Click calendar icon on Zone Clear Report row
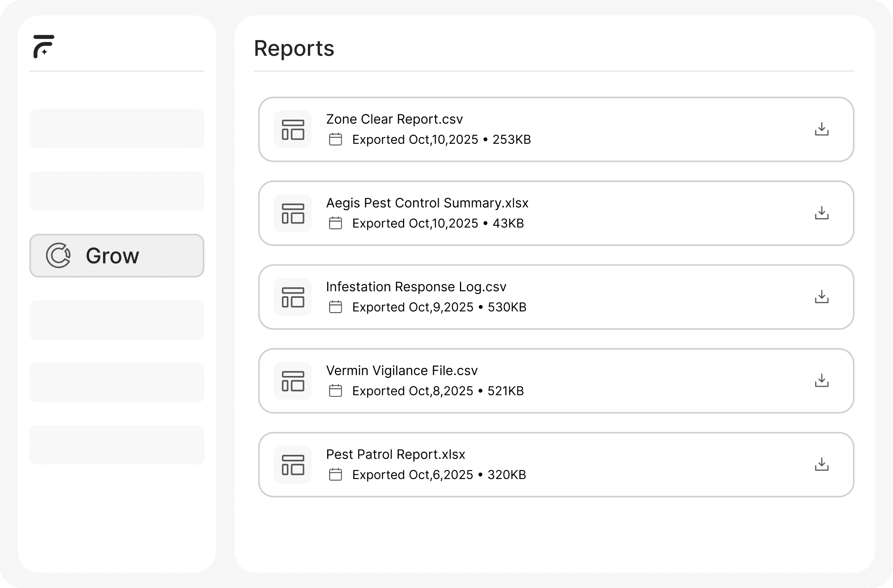893x588 pixels. tap(335, 139)
